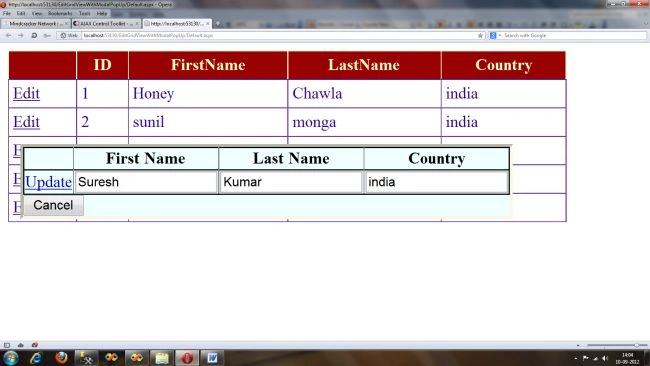Click Edit link for Honey row
Image resolution: width=650 pixels, height=366 pixels.
27,94
